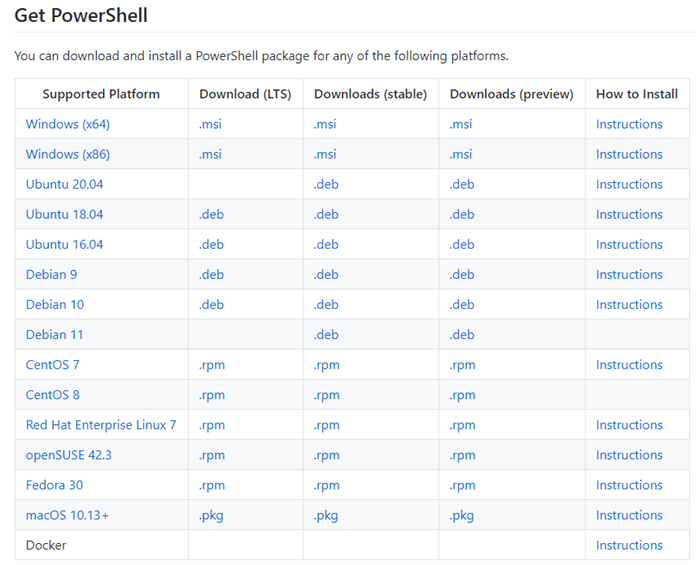
Task: Download the LTS .rpm for openSUSE 42.3
Action: point(211,455)
